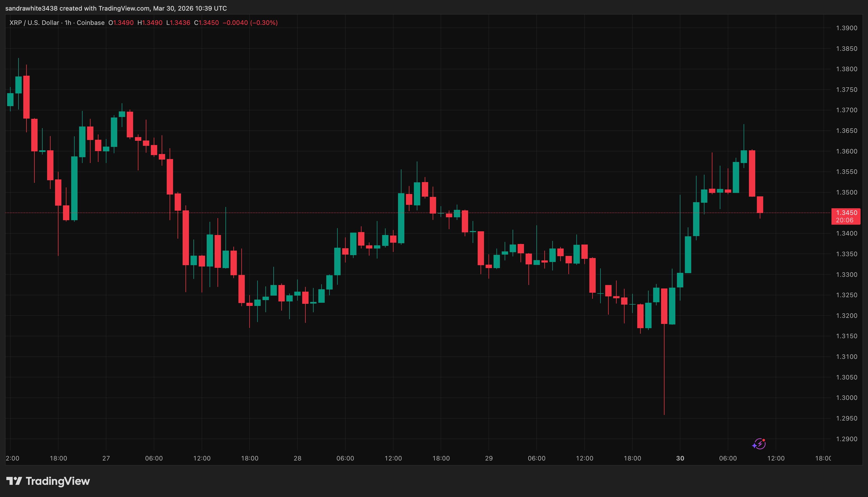Image resolution: width=868 pixels, height=497 pixels.
Task: Click the 12:00 label right of date 30
Action: pos(776,458)
